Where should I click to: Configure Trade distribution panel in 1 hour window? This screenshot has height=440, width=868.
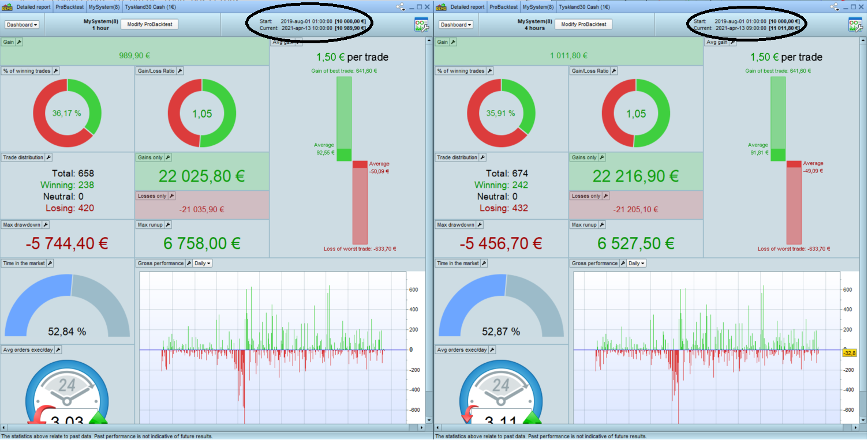[48, 157]
